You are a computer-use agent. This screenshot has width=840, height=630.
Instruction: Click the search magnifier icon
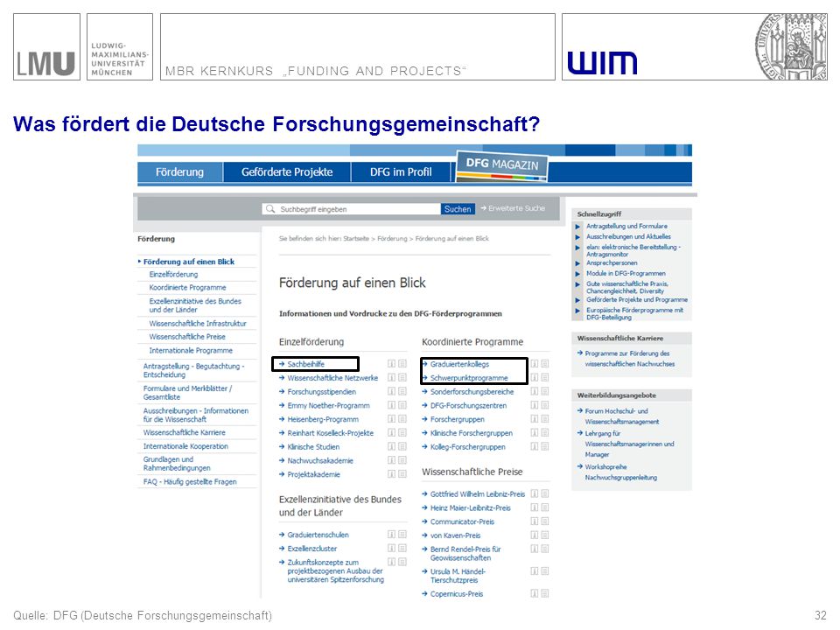270,209
